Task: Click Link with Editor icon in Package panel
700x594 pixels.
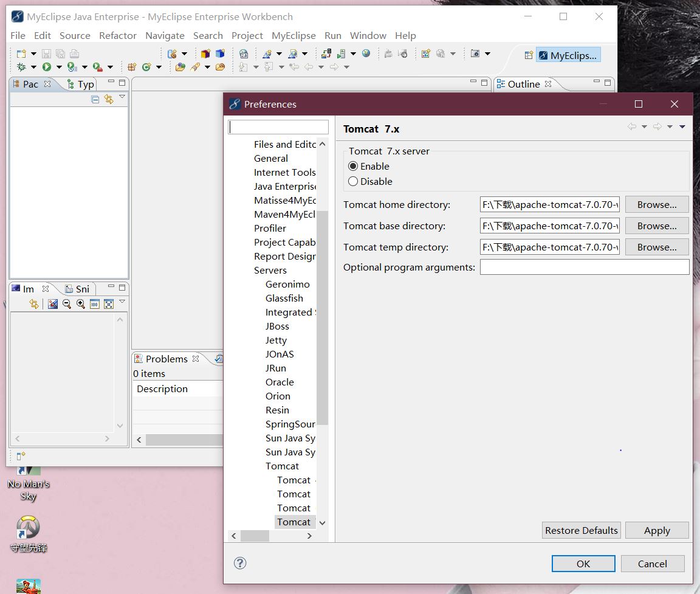Action: click(x=109, y=99)
